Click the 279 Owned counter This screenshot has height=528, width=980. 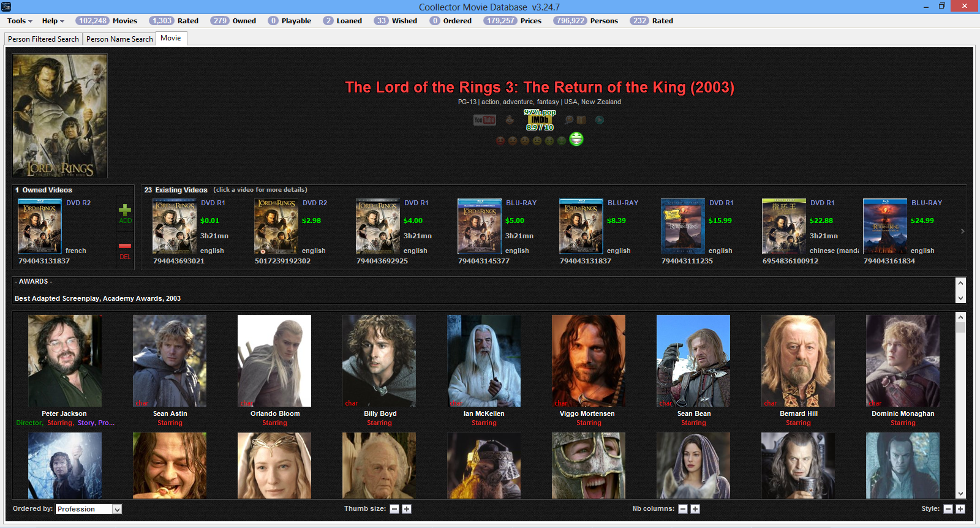[233, 21]
